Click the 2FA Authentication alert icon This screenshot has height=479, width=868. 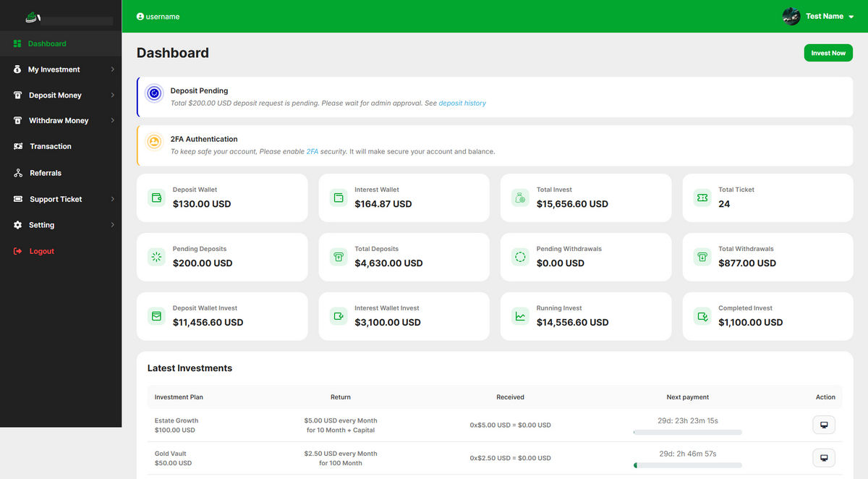(153, 142)
